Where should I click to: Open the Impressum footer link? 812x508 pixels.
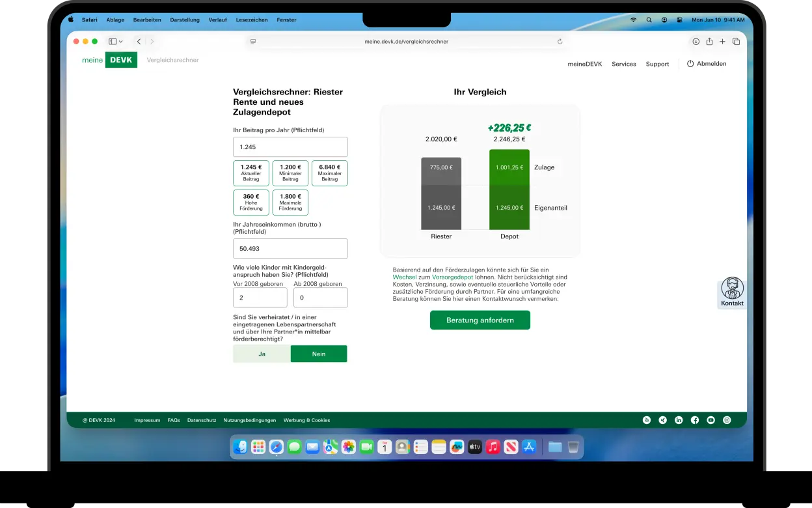coord(147,420)
